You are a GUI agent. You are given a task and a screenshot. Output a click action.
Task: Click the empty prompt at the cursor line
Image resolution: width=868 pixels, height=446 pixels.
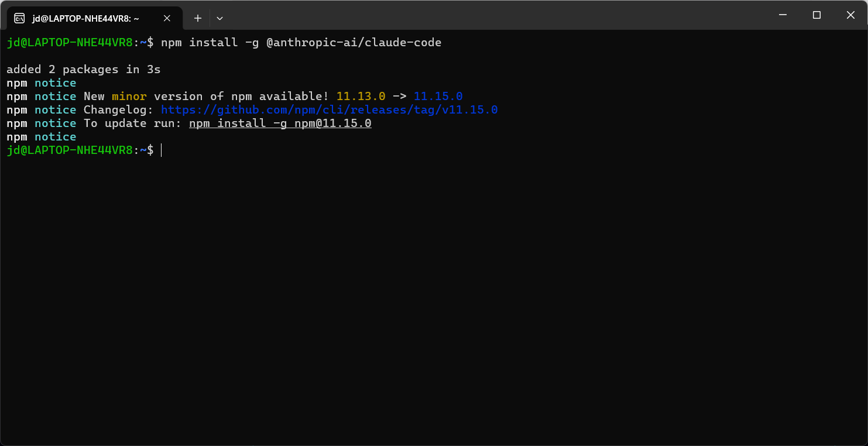click(x=161, y=150)
